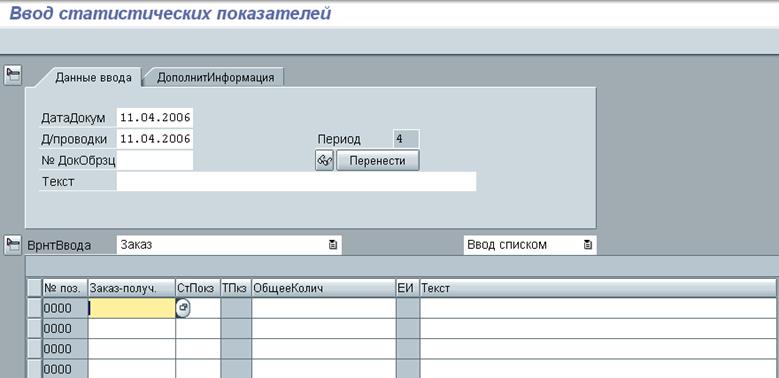The image size is (779, 378).
Task: Select the third table row selector
Action: click(x=35, y=349)
